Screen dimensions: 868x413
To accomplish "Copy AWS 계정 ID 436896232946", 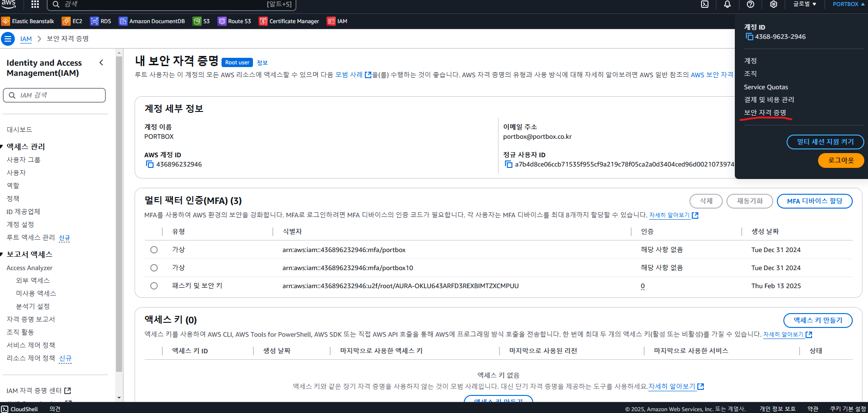I will coord(150,164).
